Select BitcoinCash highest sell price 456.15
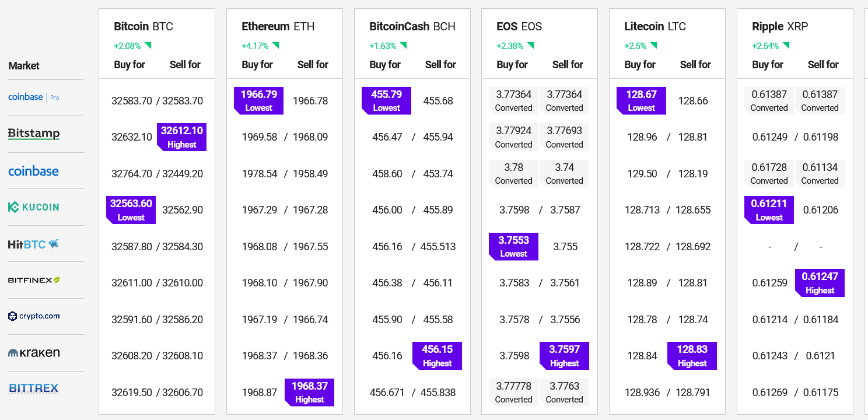 (x=437, y=356)
